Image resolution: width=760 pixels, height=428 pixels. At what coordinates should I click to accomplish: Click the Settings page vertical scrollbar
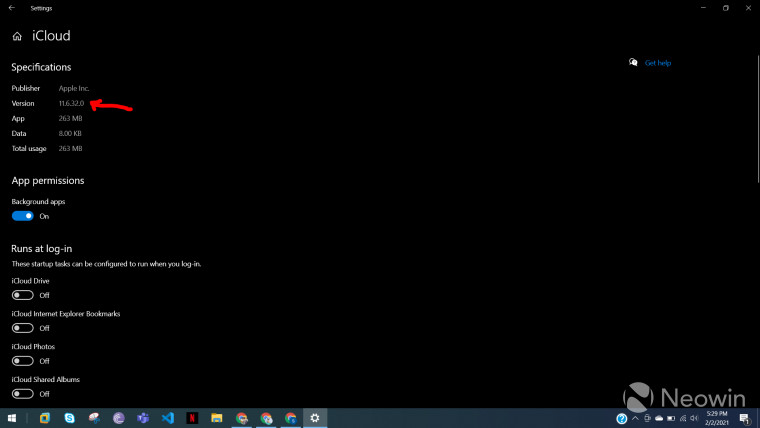pos(758,119)
